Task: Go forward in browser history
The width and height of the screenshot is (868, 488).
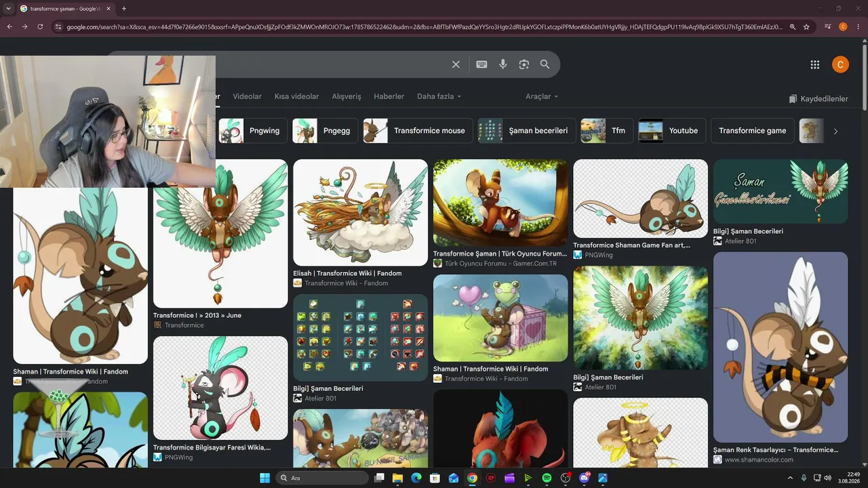Action: point(25,27)
